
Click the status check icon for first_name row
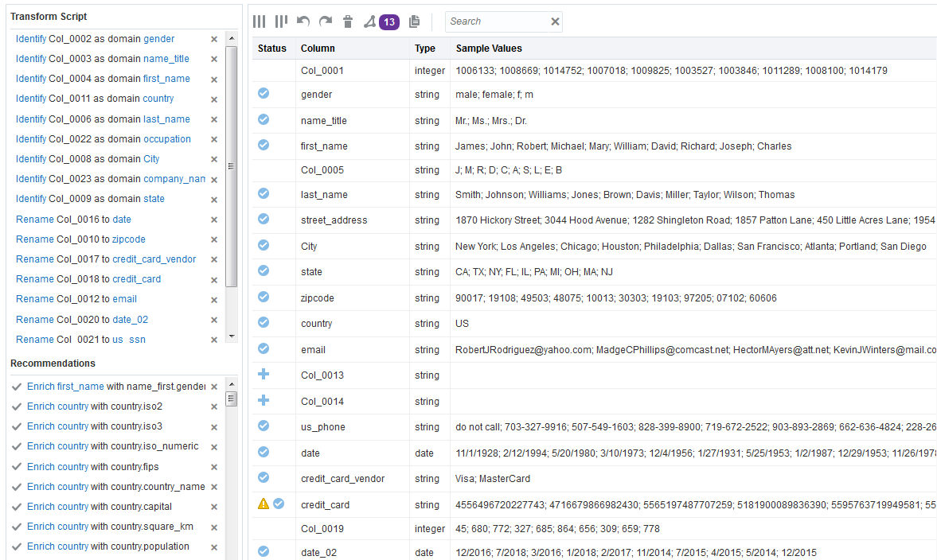point(264,145)
